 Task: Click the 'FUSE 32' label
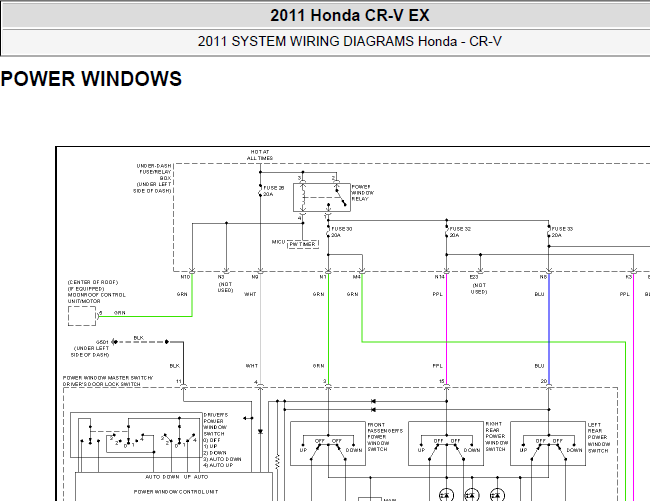[x=460, y=229]
